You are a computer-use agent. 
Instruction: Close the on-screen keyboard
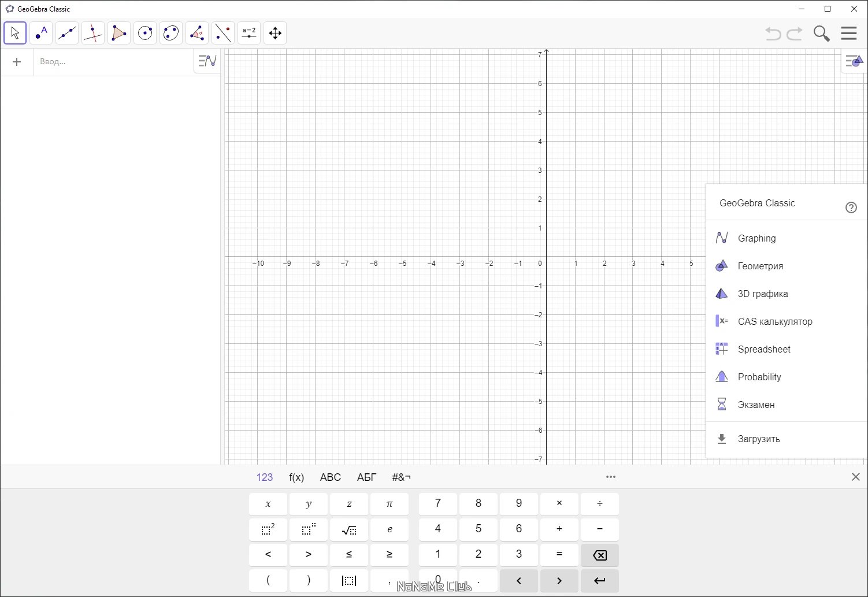856,477
